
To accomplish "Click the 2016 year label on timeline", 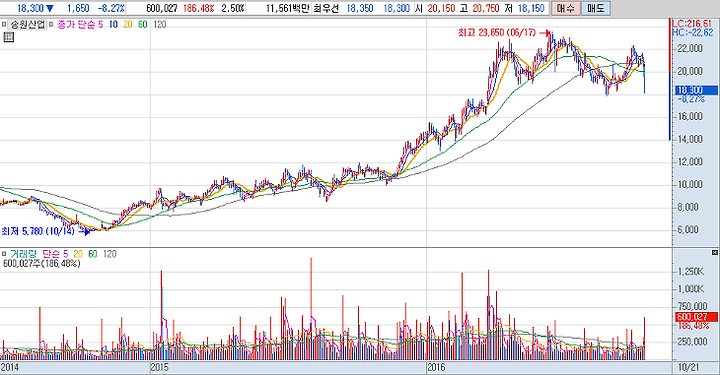I will [436, 368].
